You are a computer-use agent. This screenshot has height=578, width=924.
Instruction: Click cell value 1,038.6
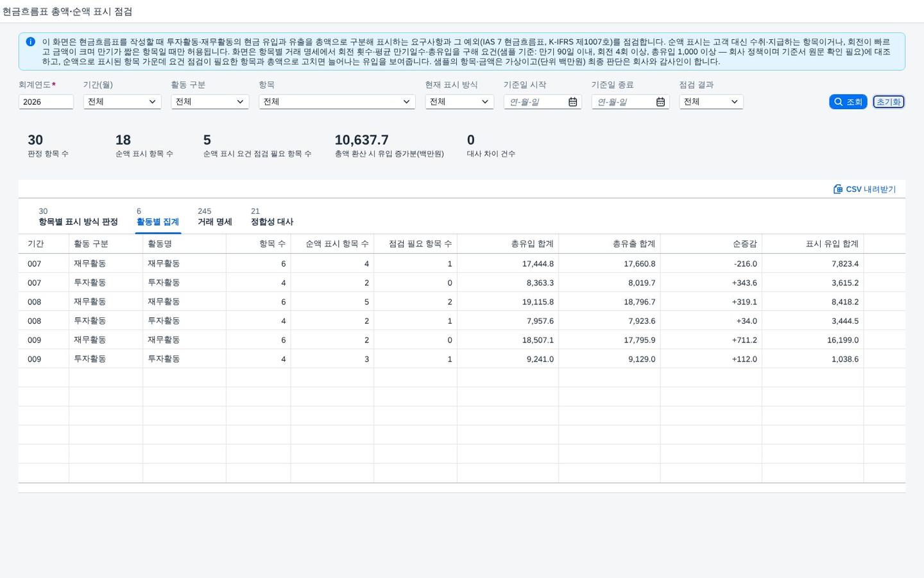845,360
